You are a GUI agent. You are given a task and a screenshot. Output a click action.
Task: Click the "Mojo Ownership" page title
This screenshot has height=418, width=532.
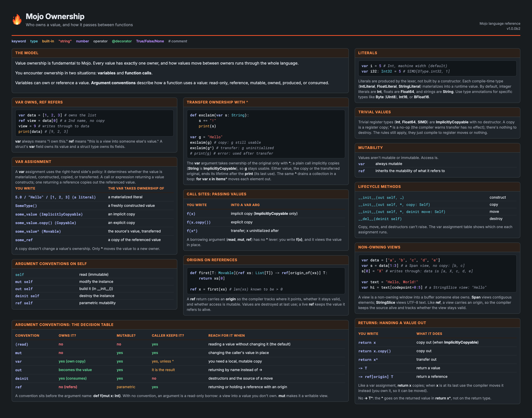click(55, 16)
